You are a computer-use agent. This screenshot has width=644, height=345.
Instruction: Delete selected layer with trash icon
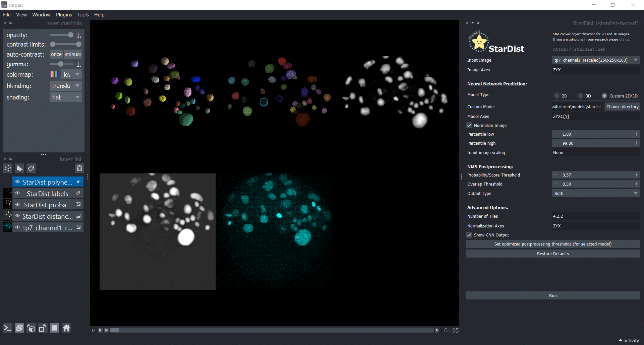coord(79,168)
